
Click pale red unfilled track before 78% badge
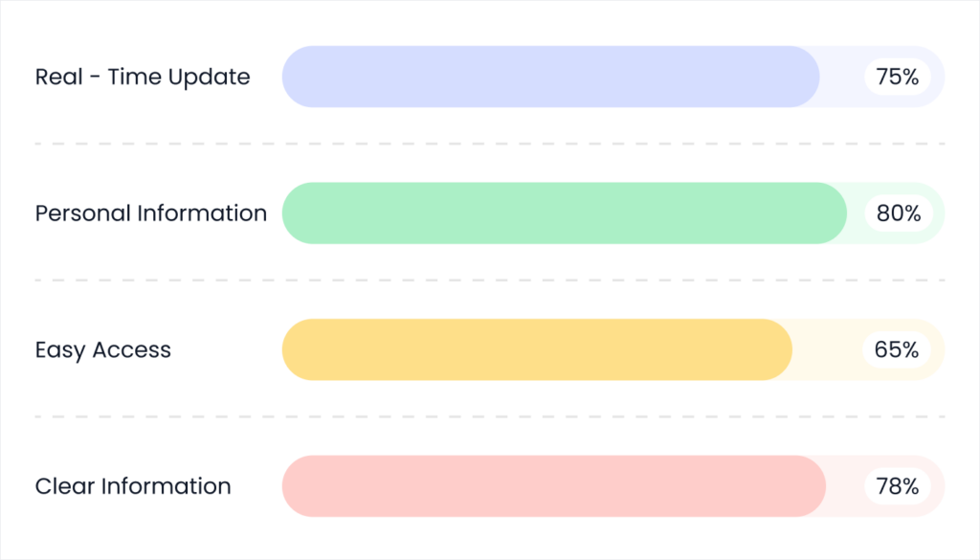click(x=845, y=486)
